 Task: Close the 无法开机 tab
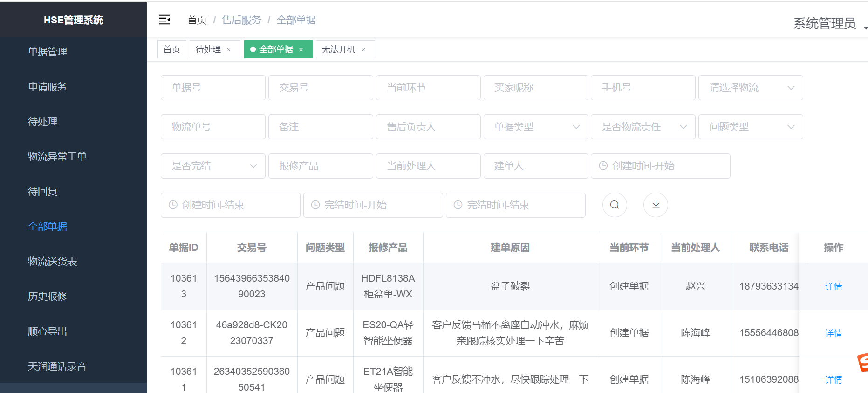coord(363,50)
